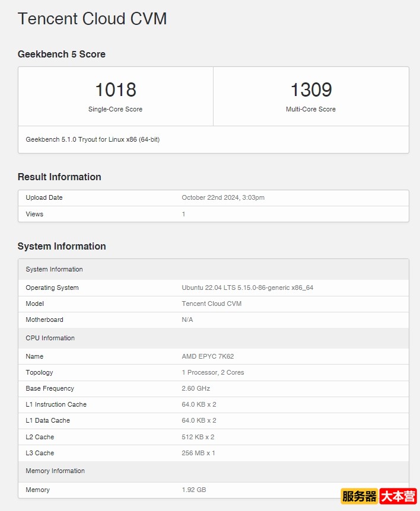Click the 2.60 GHz base frequency value

coord(196,388)
